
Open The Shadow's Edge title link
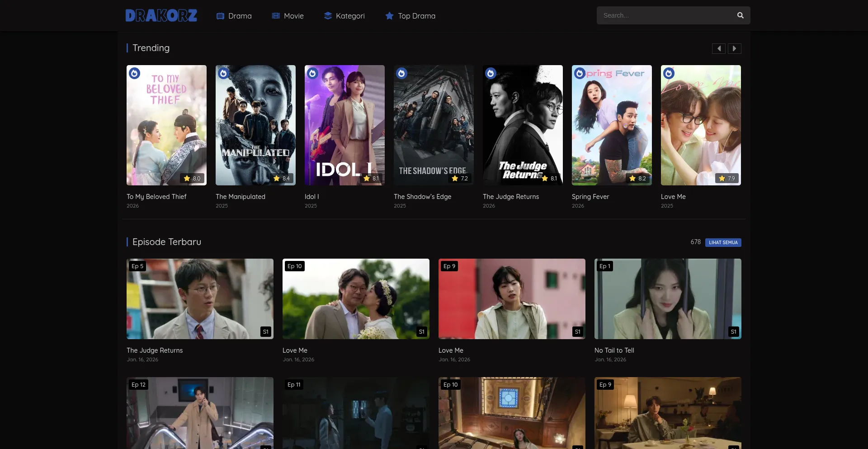(422, 197)
